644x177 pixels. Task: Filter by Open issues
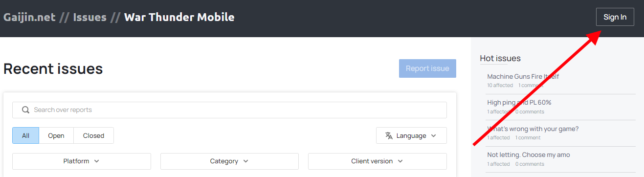[56, 135]
